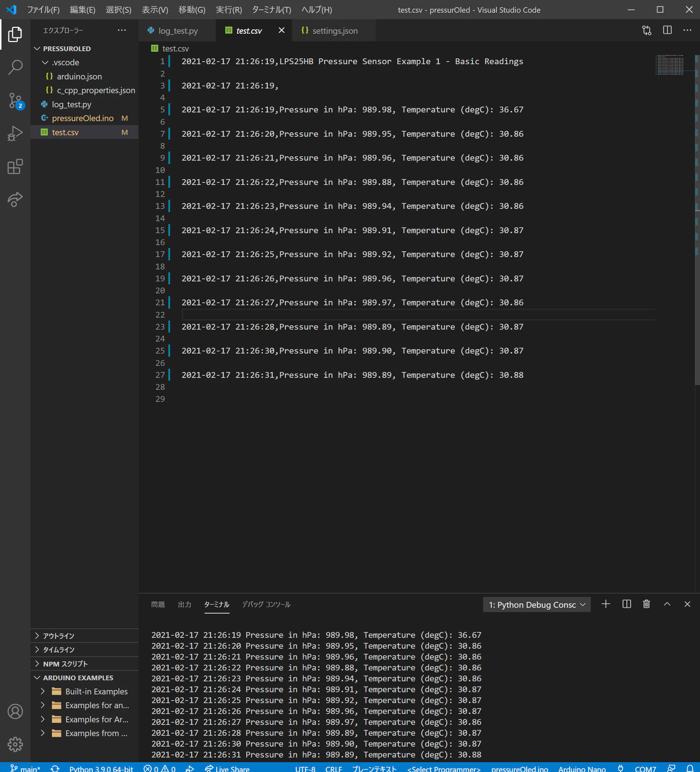The image size is (700, 772).
Task: Open the ファイル(F) menu
Action: click(x=43, y=9)
